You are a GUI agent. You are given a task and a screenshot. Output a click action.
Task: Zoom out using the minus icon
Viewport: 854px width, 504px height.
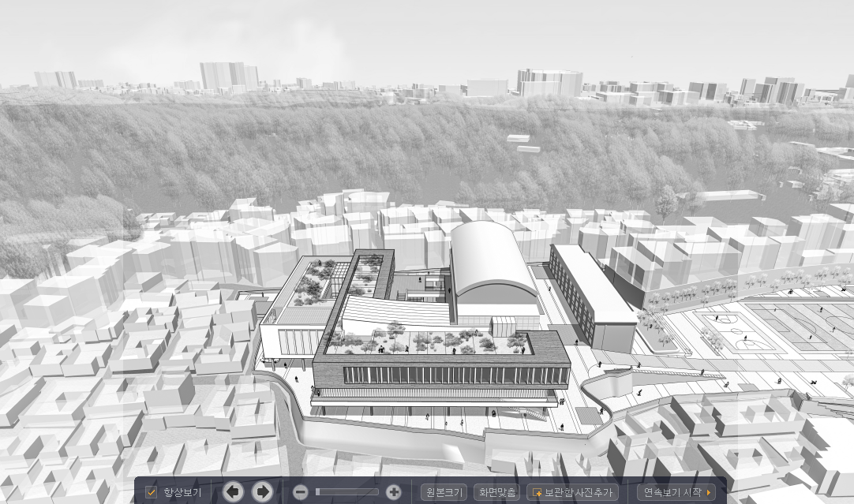click(x=300, y=492)
